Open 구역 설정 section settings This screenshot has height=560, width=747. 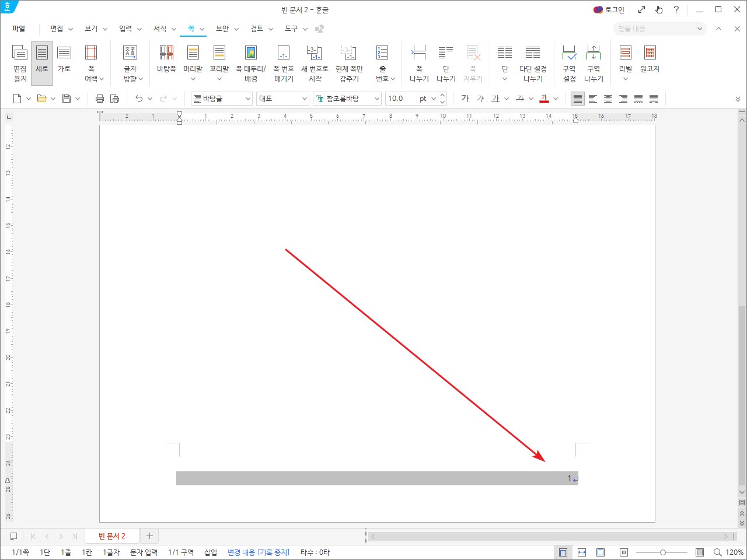pos(570,64)
